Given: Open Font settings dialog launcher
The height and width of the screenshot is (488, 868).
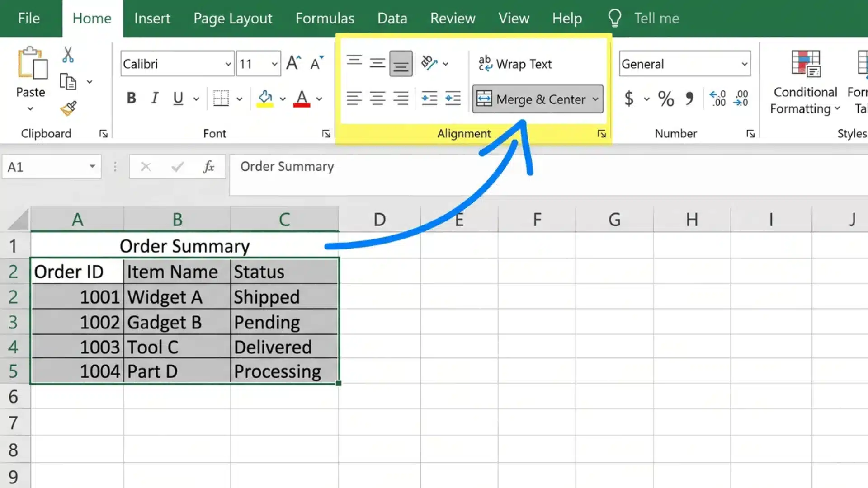Looking at the screenshot, I should 326,134.
